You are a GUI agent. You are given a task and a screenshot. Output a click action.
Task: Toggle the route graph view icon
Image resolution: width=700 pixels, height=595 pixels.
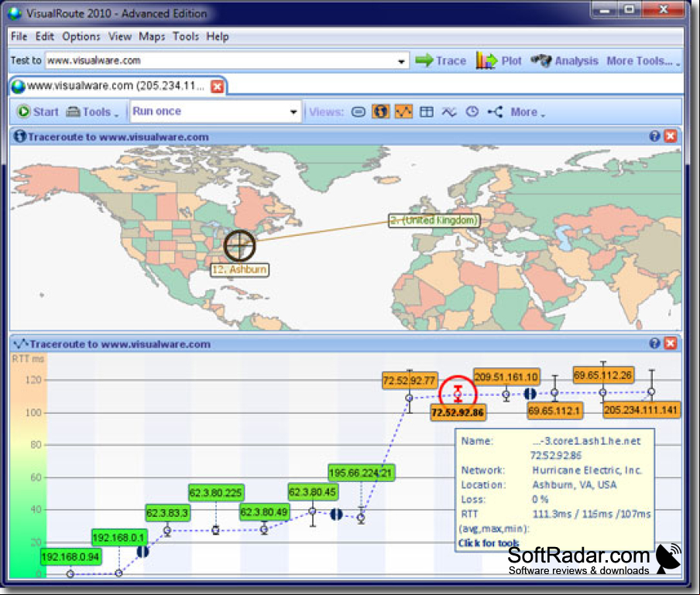click(403, 111)
